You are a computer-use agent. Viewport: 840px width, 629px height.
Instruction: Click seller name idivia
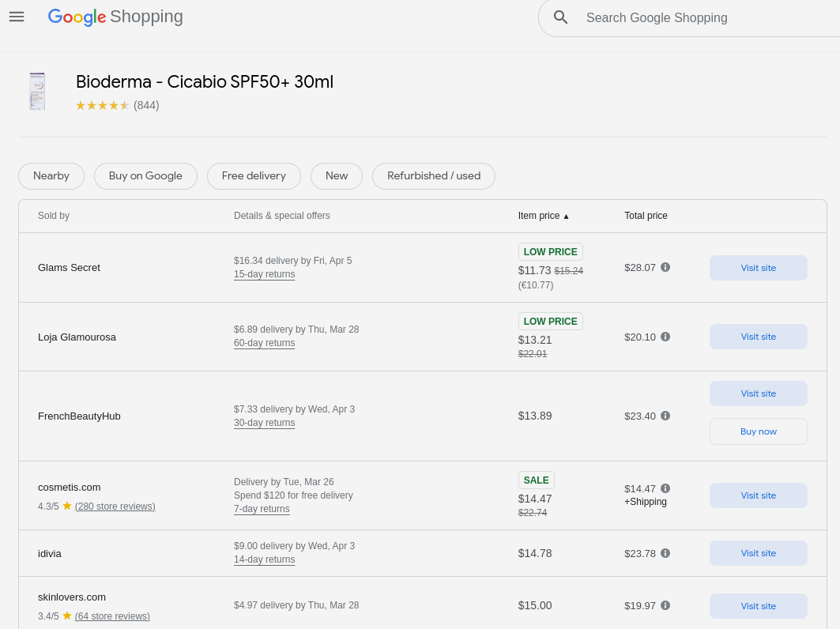50,553
